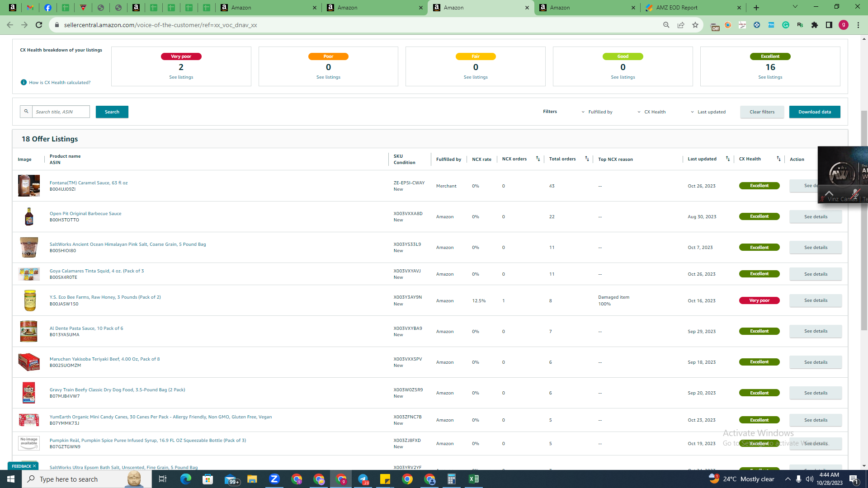The image size is (868, 488).
Task: Open the Chrome extensions puzzle menu
Action: click(x=815, y=25)
